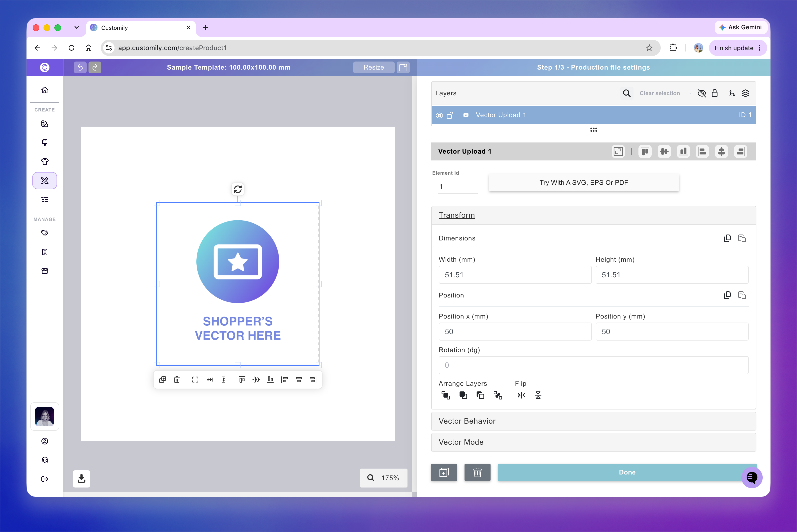Click Ask Gemini in the browser
The image size is (797, 532).
coord(741,27)
